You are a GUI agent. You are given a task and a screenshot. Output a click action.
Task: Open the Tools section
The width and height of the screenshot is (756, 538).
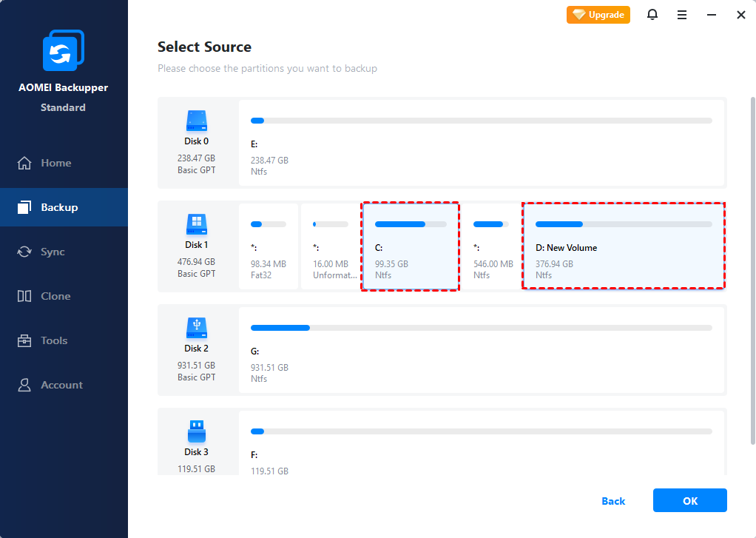coord(54,340)
